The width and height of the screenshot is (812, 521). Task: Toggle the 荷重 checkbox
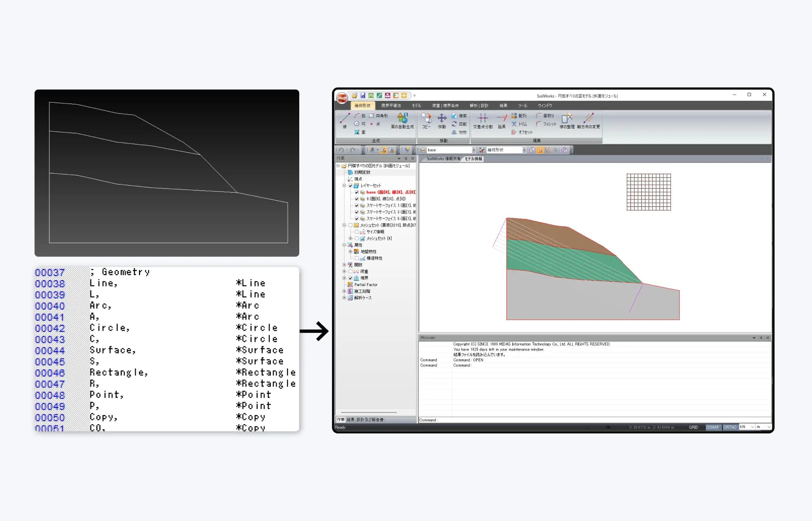(350, 271)
